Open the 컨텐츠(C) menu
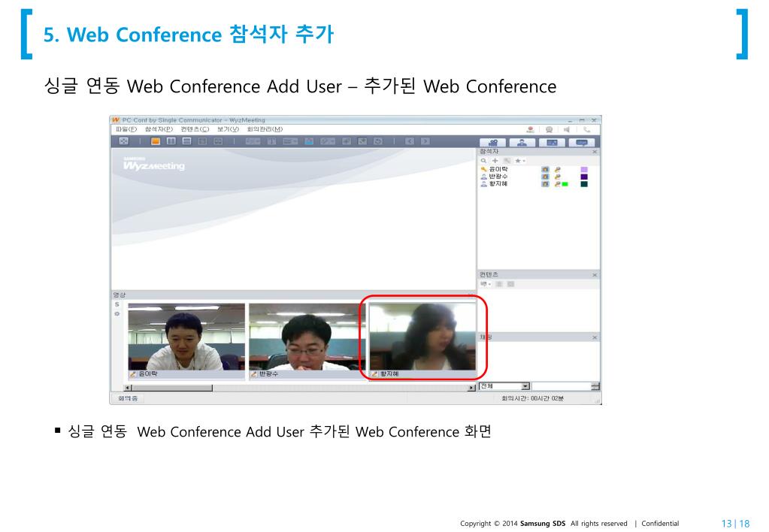The height and width of the screenshot is (532, 769). pyautogui.click(x=195, y=129)
